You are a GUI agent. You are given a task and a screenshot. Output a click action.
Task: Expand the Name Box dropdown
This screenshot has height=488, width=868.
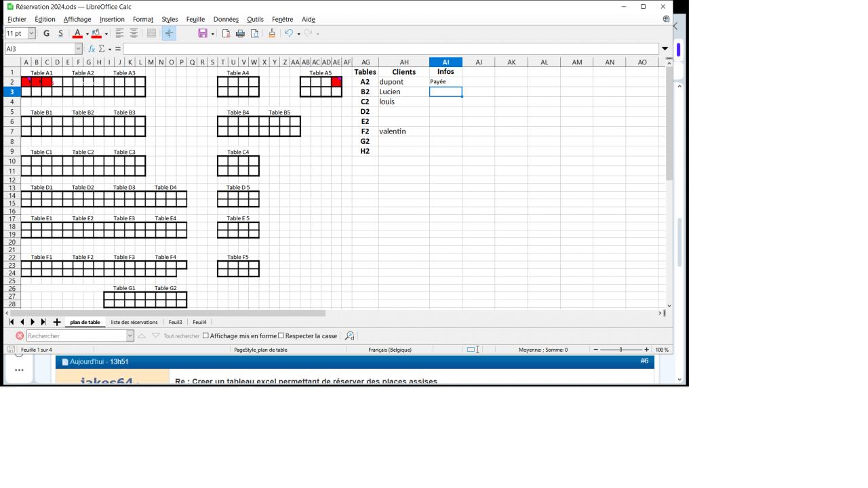tap(78, 49)
